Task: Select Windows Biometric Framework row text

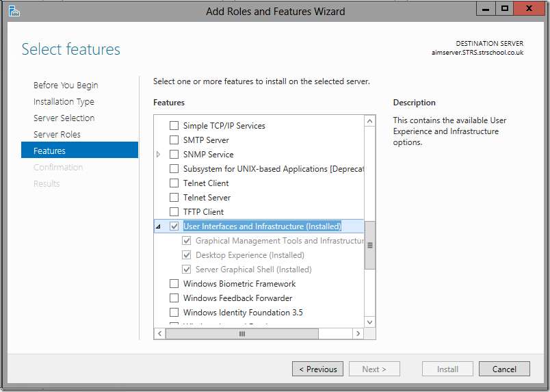Action: (239, 283)
